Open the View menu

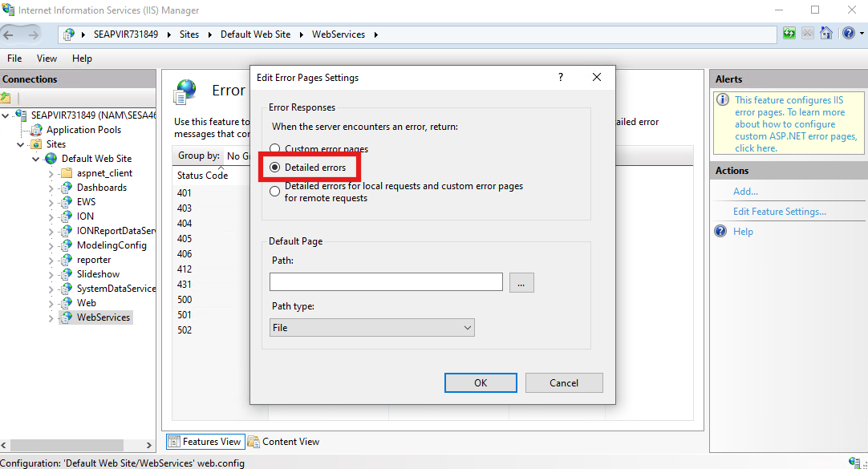tap(47, 58)
